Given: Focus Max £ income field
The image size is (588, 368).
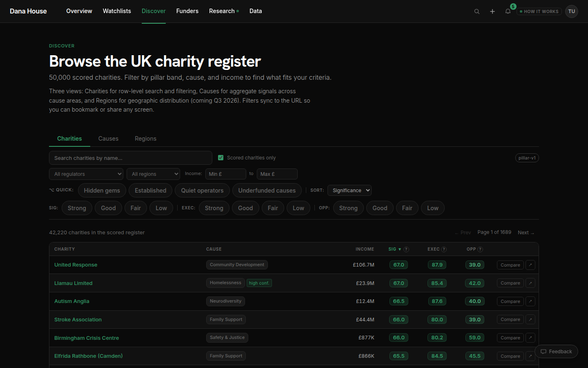Looking at the screenshot, I should 277,174.
